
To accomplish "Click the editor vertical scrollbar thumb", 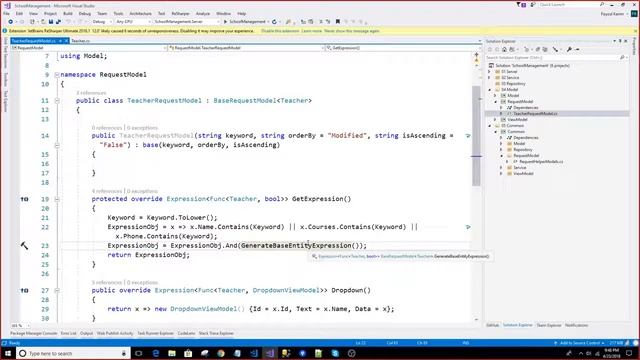I will [x=476, y=136].
